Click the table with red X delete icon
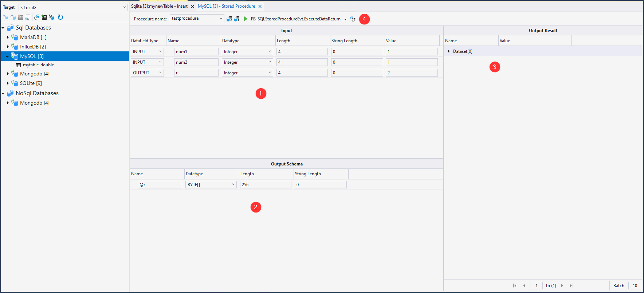 click(20, 17)
